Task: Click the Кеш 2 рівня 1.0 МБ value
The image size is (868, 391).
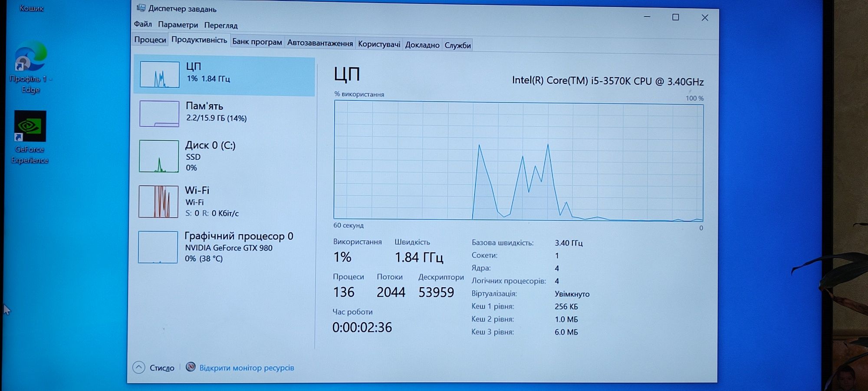Action: [566, 319]
